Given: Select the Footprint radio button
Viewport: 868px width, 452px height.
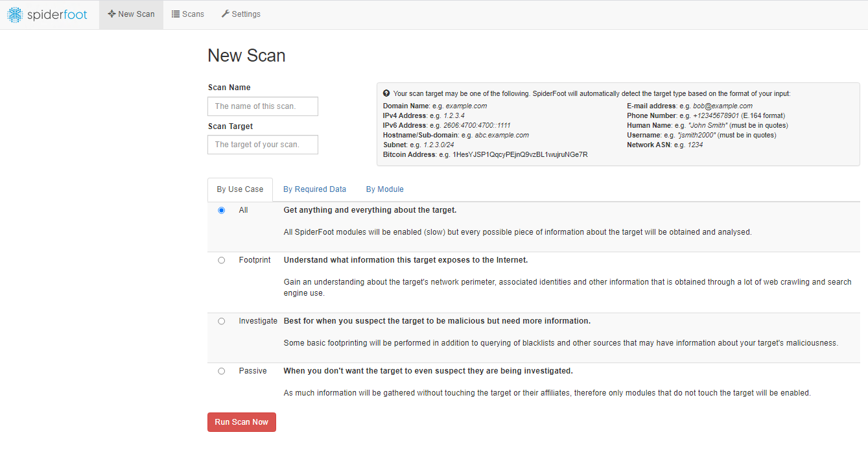Looking at the screenshot, I should pos(222,260).
